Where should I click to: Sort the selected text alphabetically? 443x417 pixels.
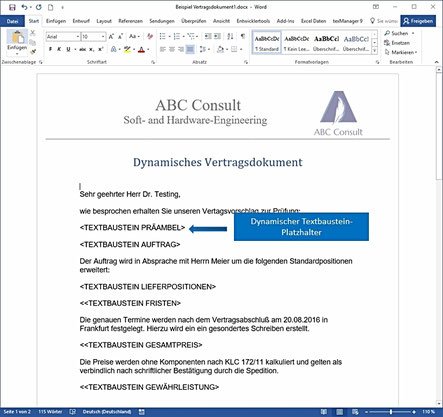(x=230, y=36)
